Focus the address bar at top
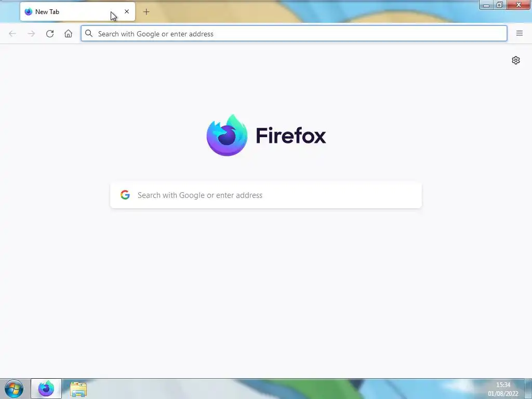 [294, 34]
